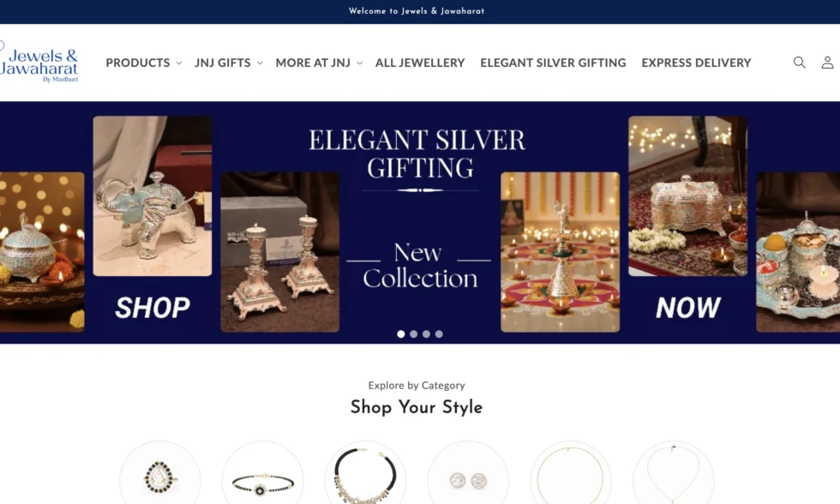Click the silver elephant banner image

(x=153, y=196)
